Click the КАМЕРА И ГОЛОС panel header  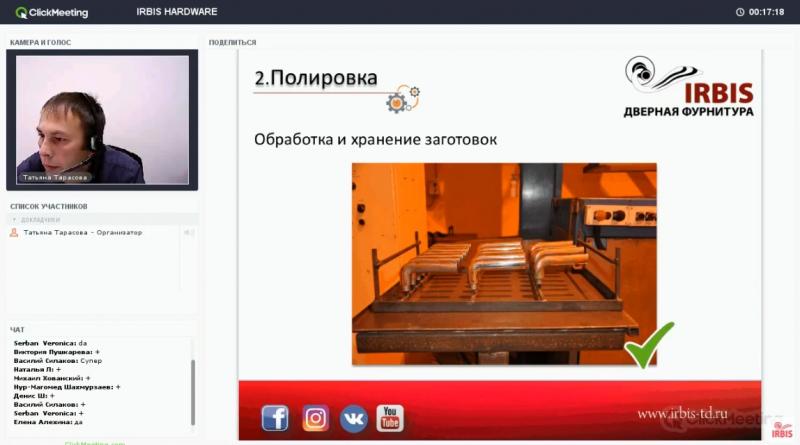(40, 42)
